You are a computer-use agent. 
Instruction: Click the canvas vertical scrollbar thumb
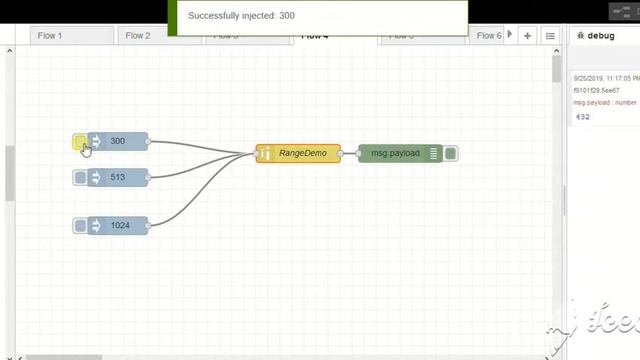pos(557,69)
